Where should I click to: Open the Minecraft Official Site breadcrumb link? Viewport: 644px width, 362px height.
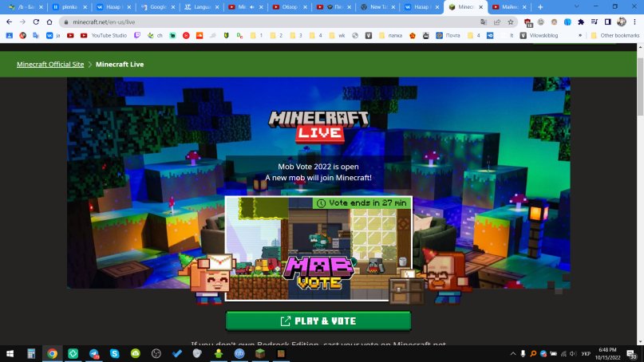tap(50, 64)
